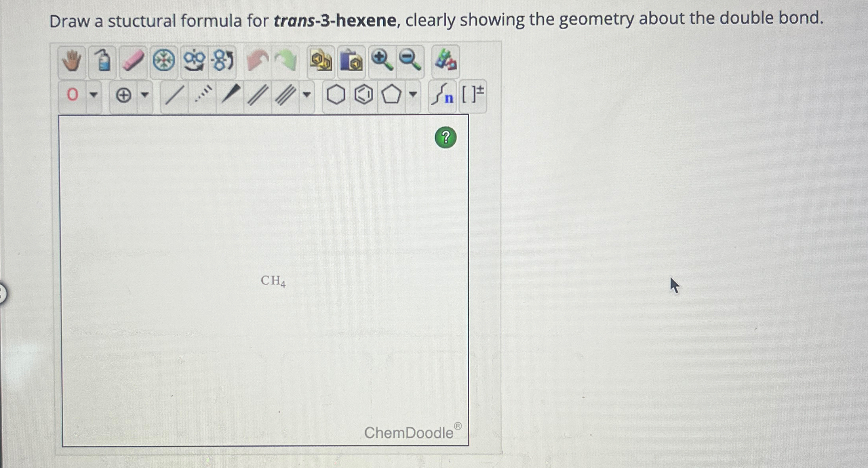The image size is (868, 468).
Task: Select the CH4 structure on canvas
Action: click(x=272, y=281)
